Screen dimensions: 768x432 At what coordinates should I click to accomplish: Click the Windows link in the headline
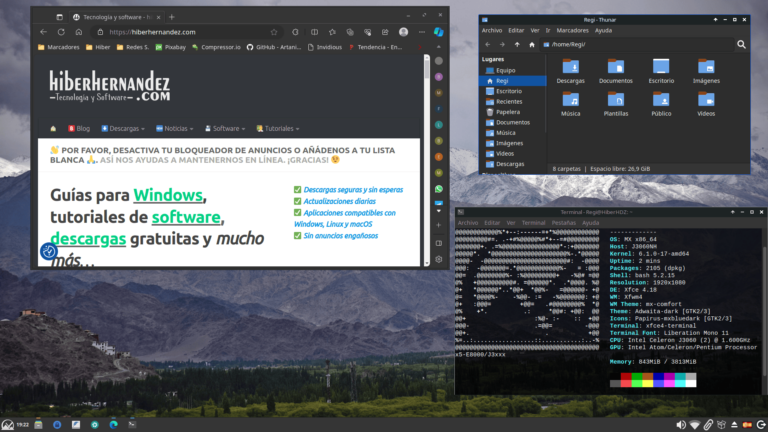pyautogui.click(x=168, y=195)
